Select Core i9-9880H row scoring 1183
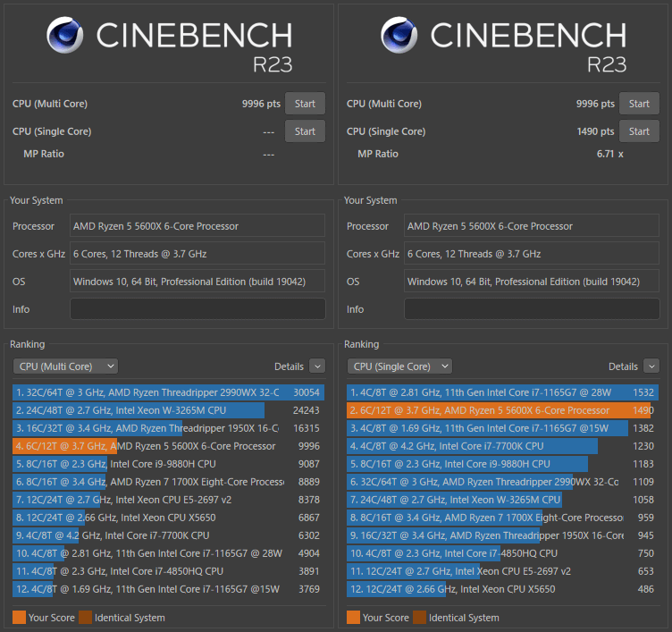 click(x=503, y=464)
